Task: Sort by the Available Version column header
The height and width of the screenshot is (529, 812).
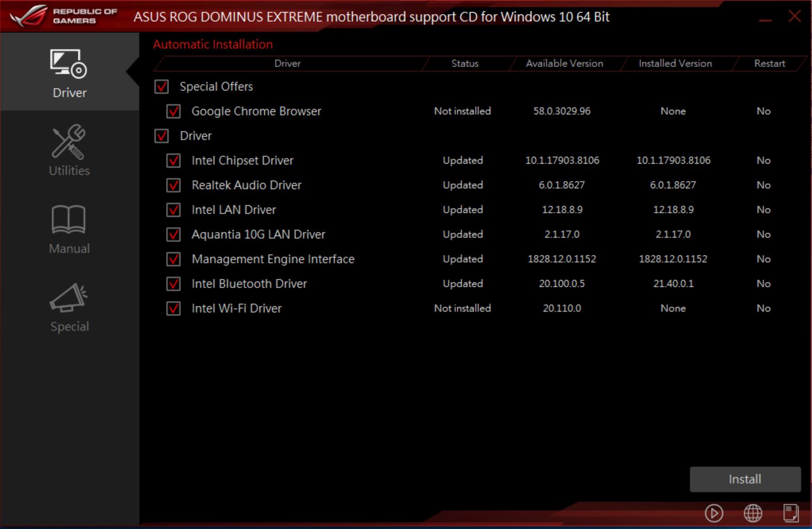Action: (x=564, y=63)
